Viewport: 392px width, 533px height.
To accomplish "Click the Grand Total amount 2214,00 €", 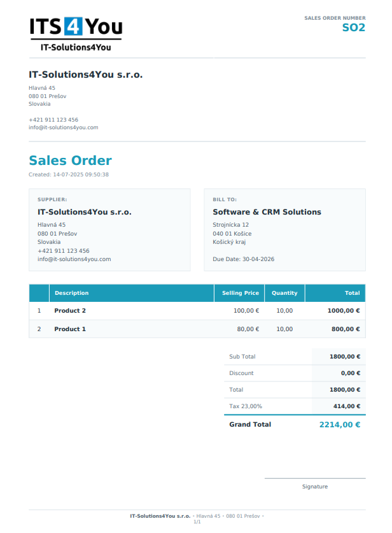I will point(339,425).
